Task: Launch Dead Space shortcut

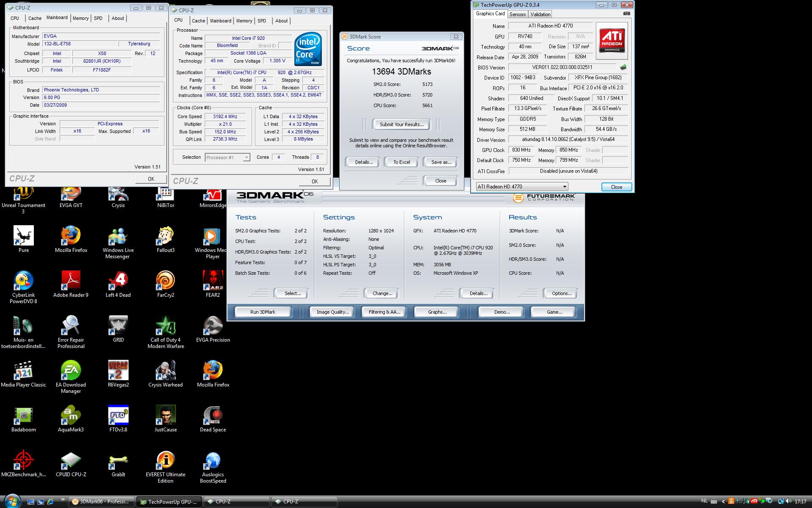Action: [x=213, y=419]
